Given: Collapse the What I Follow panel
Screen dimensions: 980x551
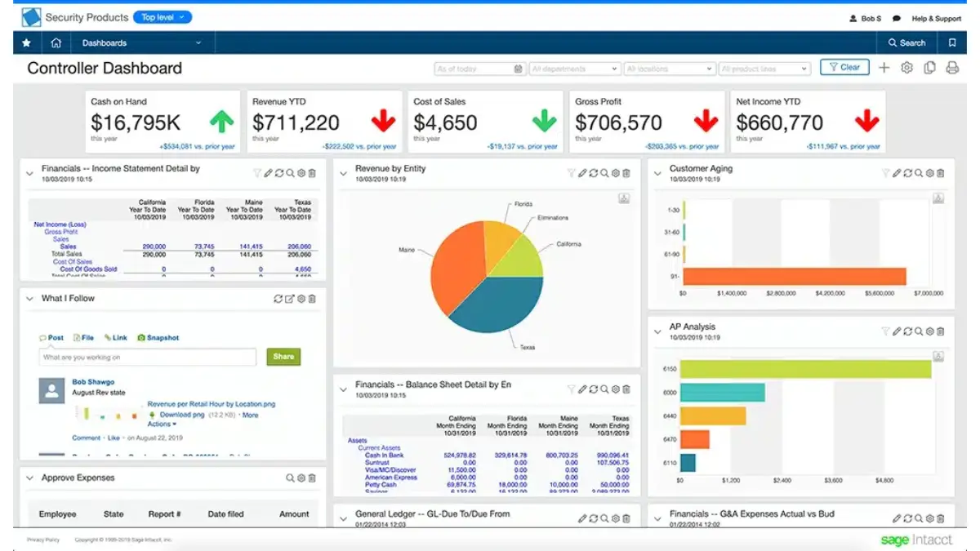Looking at the screenshot, I should [30, 299].
